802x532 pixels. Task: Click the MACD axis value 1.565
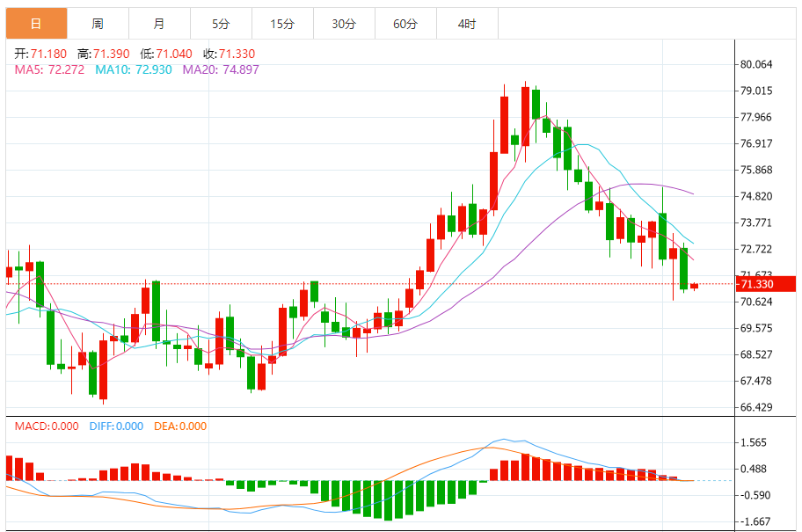754,442
